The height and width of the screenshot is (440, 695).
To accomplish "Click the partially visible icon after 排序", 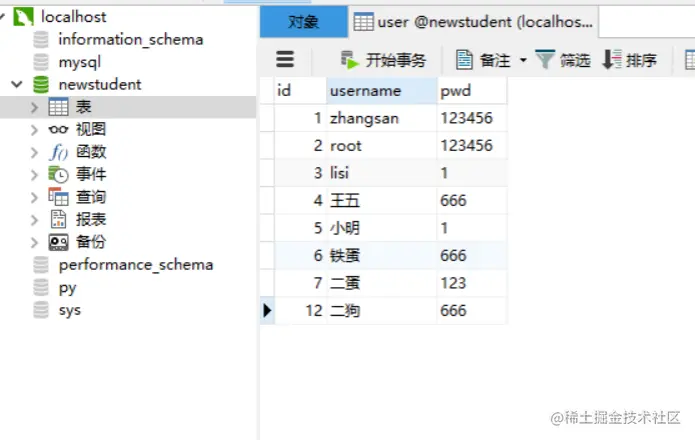I will pos(690,60).
